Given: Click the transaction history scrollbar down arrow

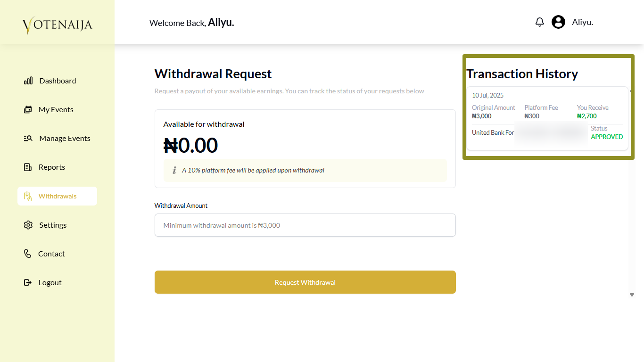Looking at the screenshot, I should point(632,295).
